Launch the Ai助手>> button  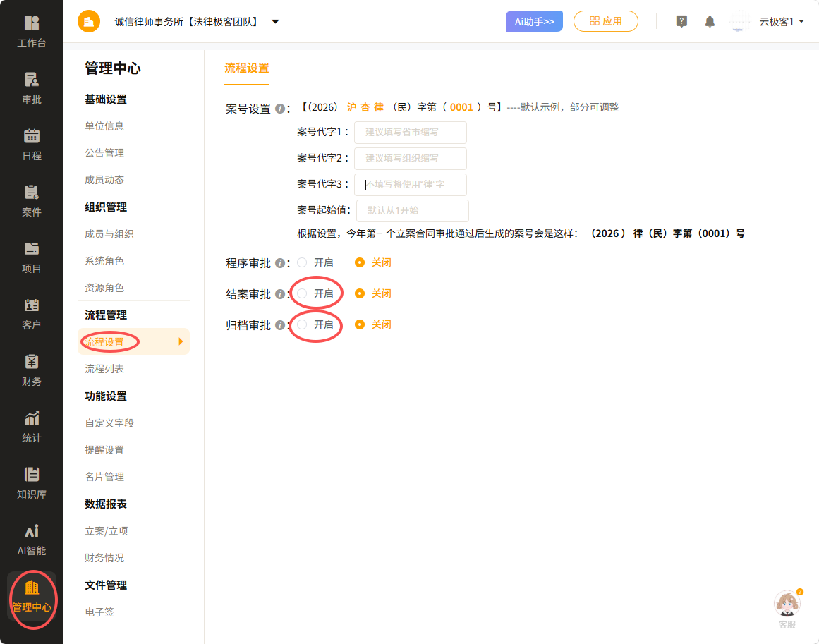tap(534, 21)
